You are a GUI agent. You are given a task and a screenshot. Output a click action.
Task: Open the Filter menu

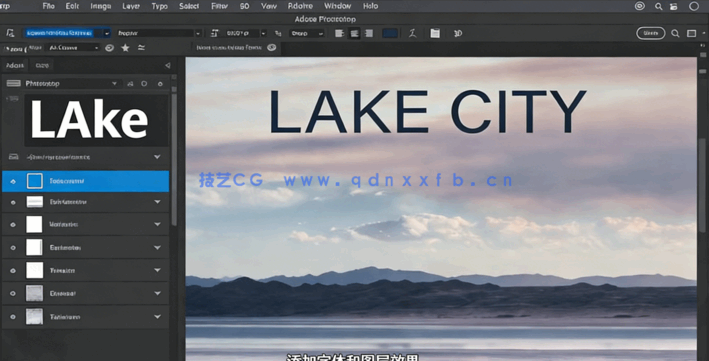point(219,6)
